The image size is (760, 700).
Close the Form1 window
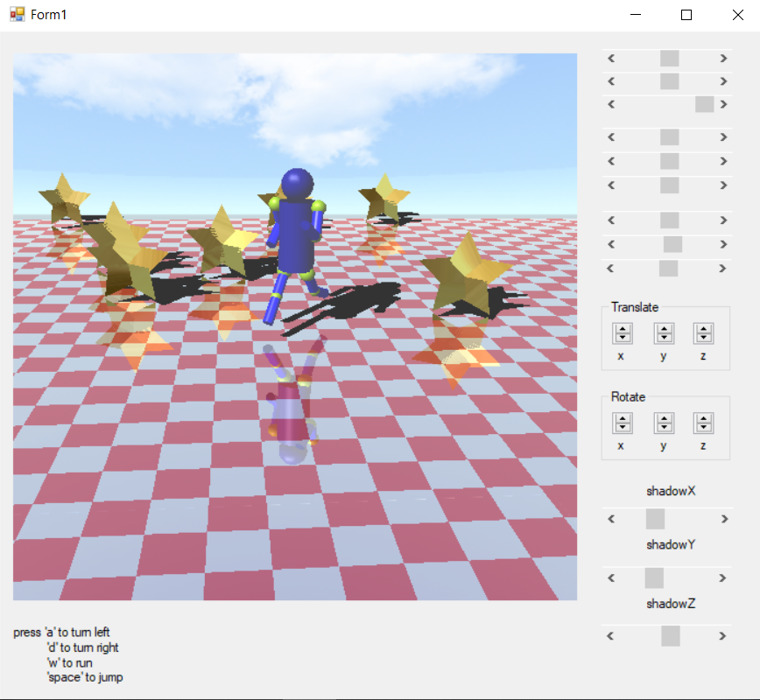point(738,15)
